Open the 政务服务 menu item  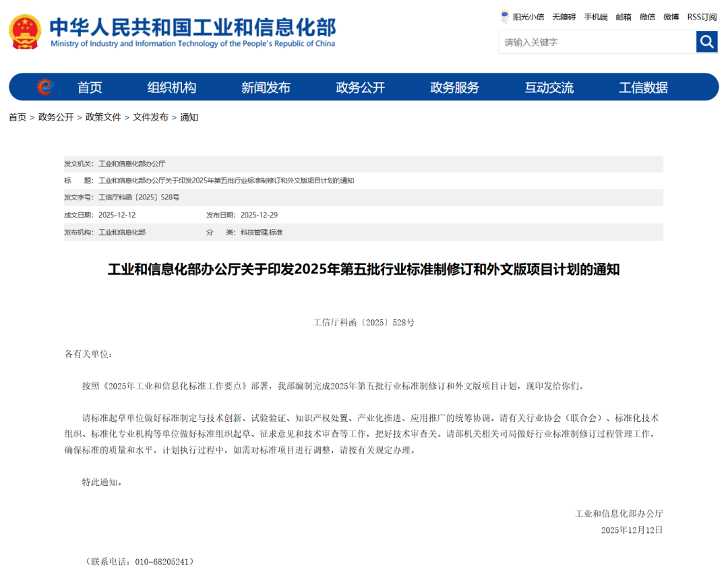pos(455,87)
